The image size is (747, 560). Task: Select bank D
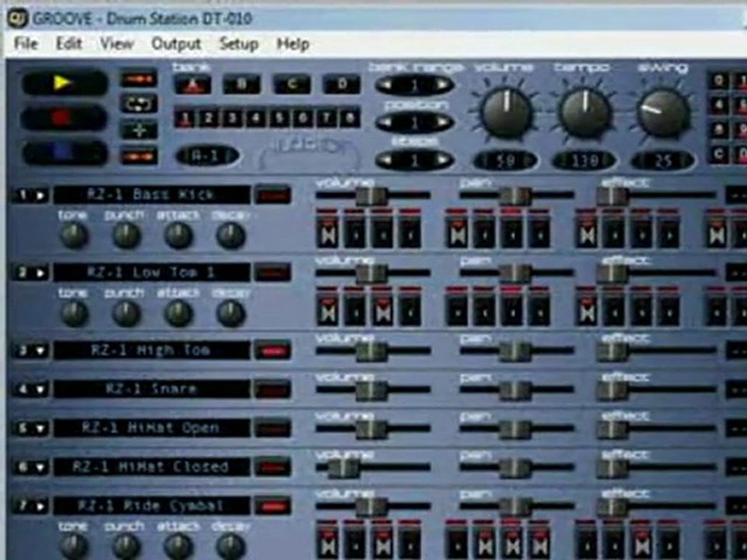click(x=342, y=85)
